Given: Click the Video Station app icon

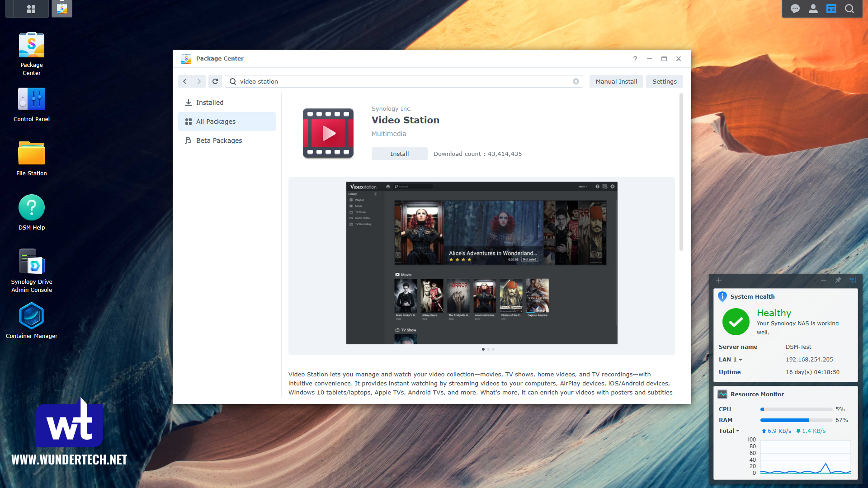Looking at the screenshot, I should [x=328, y=133].
